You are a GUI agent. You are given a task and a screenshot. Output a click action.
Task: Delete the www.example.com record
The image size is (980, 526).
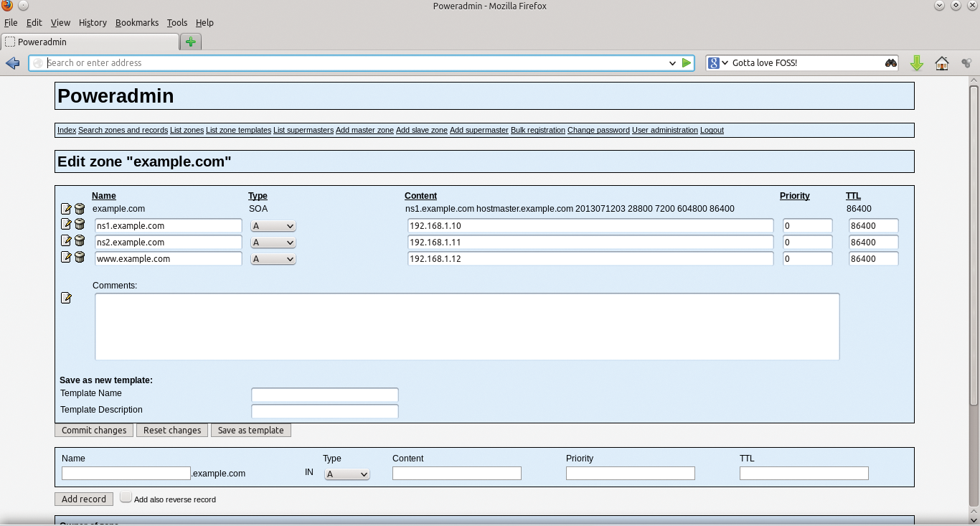(80, 258)
